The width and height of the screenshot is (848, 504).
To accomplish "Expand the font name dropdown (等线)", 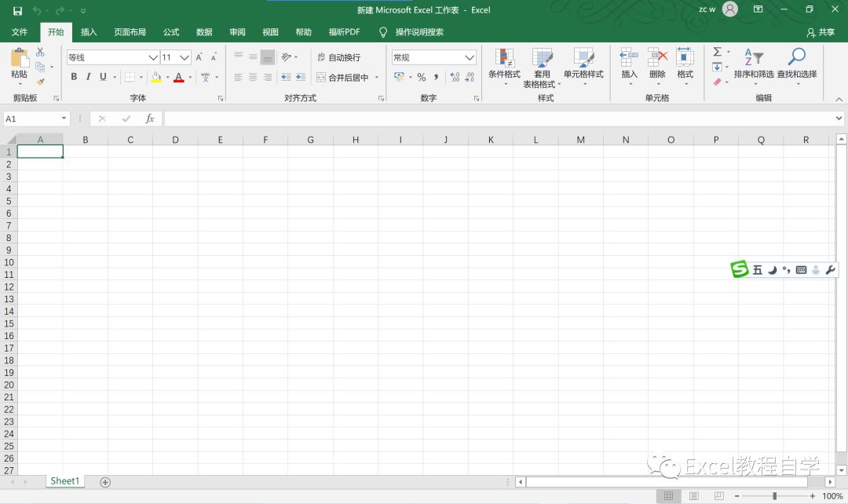I will click(153, 57).
